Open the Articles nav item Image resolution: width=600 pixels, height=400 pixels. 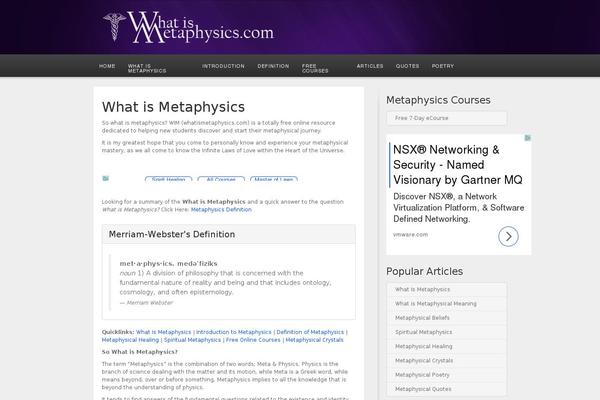[x=370, y=66]
